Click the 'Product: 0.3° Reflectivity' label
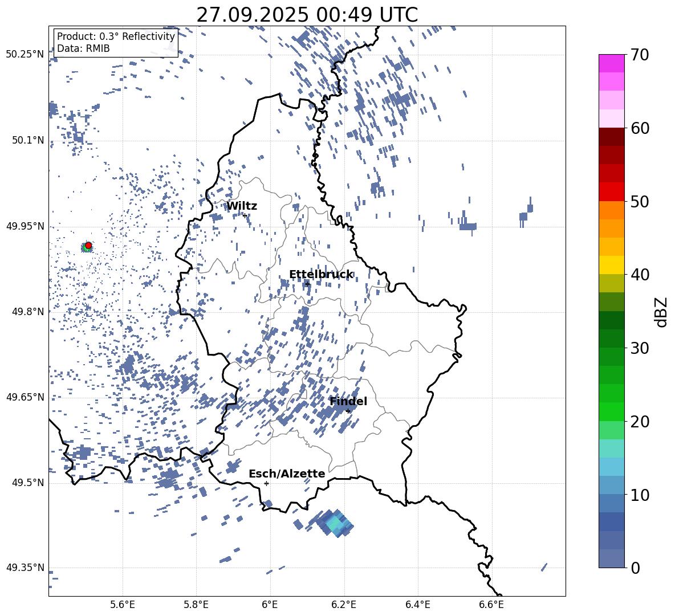Image resolution: width=675 pixels, height=616 pixels. pyautogui.click(x=116, y=36)
